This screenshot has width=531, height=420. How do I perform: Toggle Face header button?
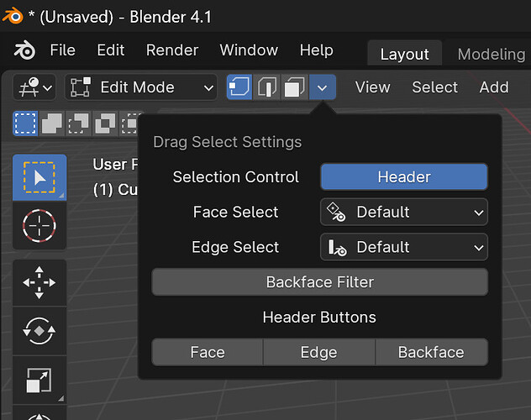click(x=208, y=352)
